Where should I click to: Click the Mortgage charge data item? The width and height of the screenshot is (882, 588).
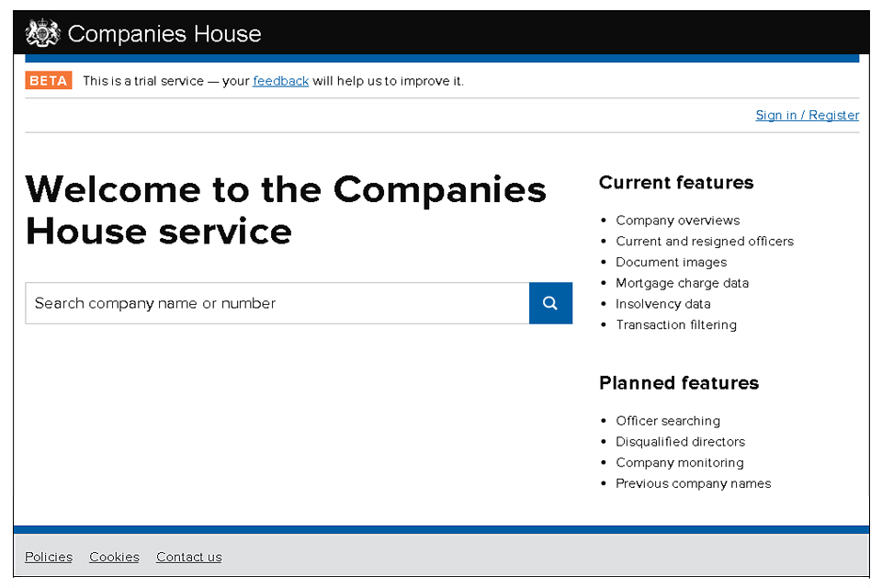682,283
